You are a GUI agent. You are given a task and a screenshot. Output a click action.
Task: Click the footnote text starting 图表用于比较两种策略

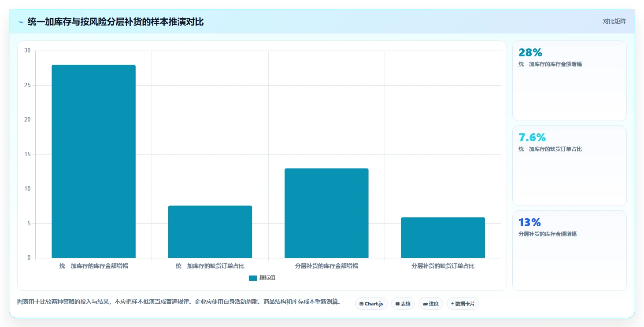(x=179, y=302)
